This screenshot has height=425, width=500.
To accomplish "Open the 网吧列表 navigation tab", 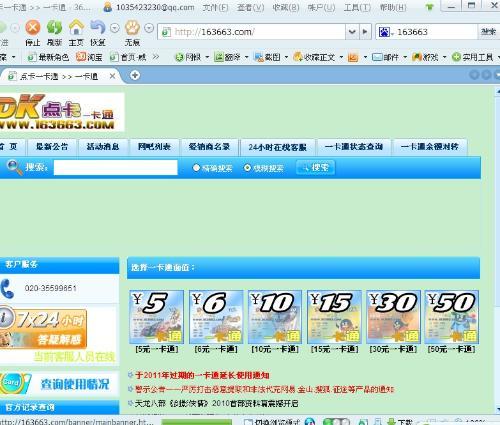I will click(x=154, y=147).
